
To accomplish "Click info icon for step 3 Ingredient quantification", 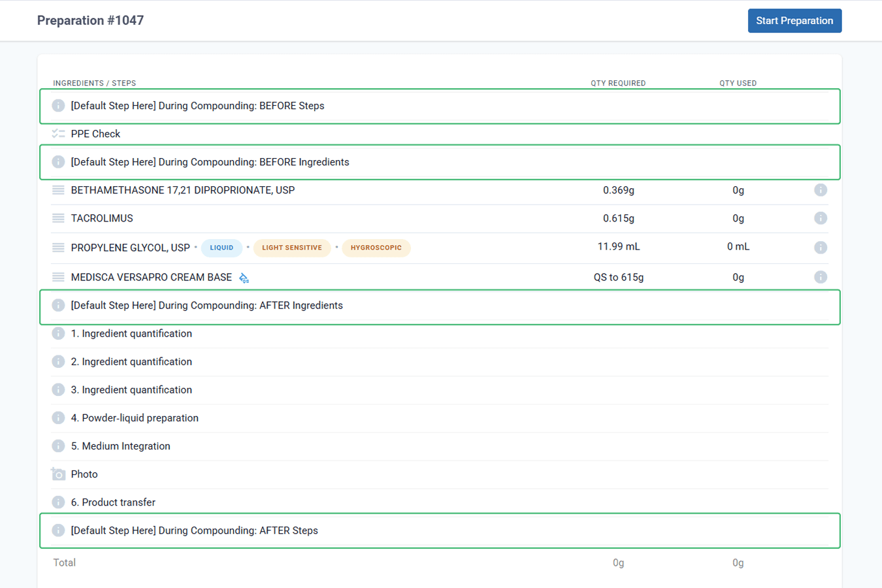I will coord(58,389).
